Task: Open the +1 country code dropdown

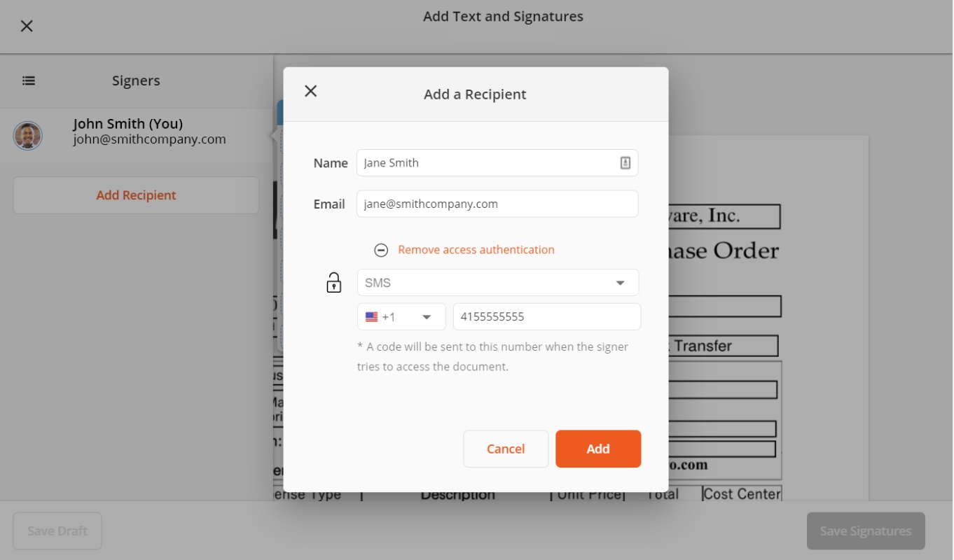Action: point(401,316)
